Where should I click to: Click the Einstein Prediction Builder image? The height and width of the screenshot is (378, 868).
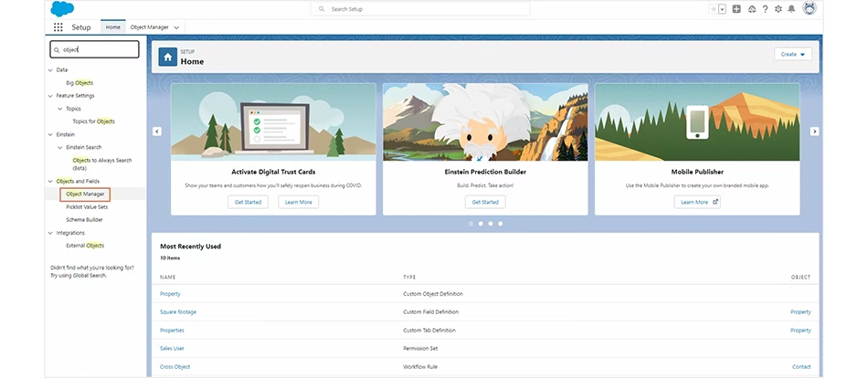tap(485, 122)
